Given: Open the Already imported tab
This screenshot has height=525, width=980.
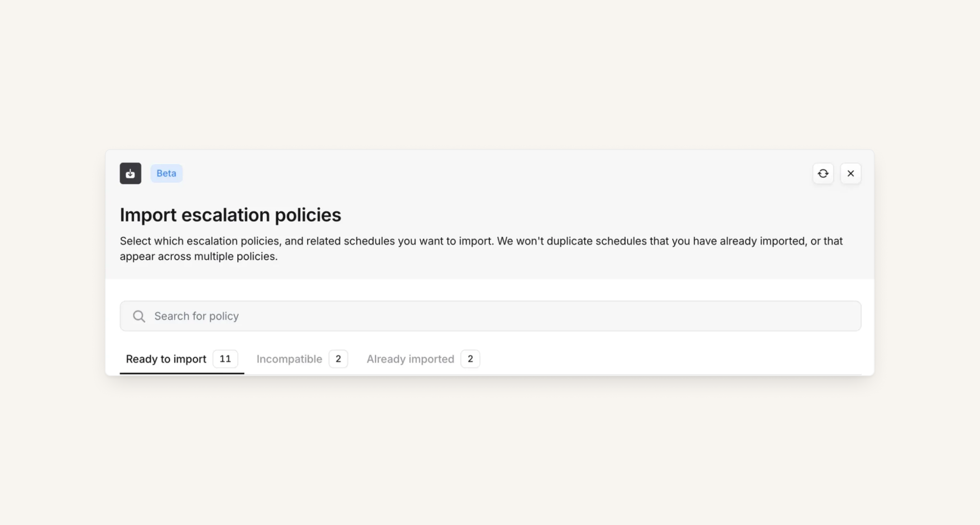Looking at the screenshot, I should tap(422, 359).
